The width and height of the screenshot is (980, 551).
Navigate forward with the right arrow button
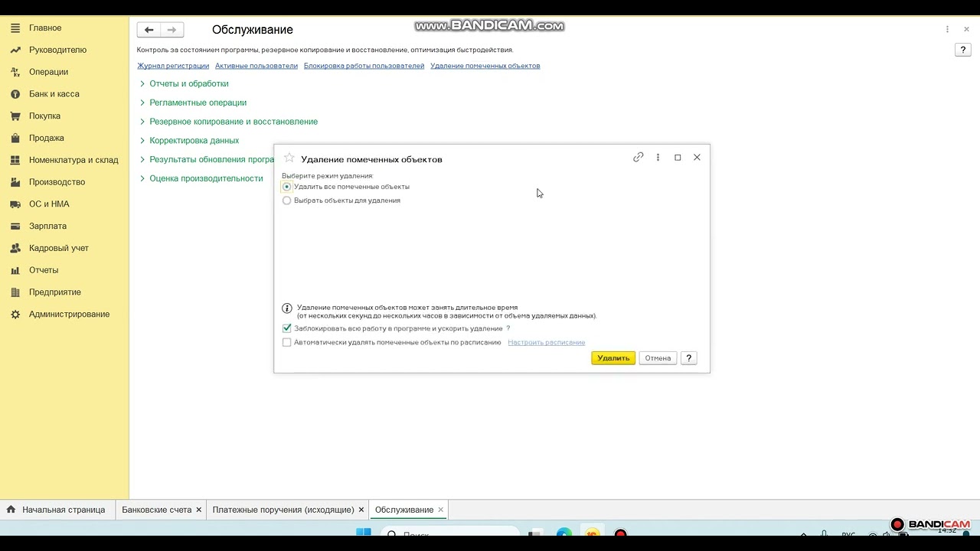[172, 30]
